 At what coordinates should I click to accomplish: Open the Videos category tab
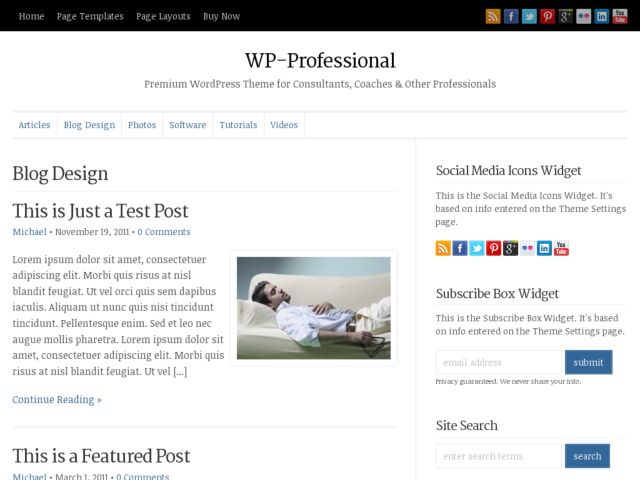[284, 125]
